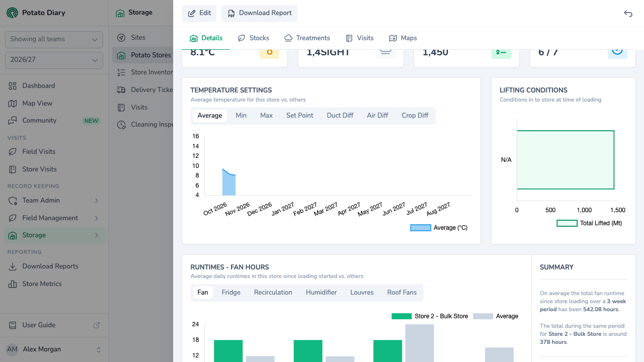This screenshot has height=362, width=644.
Task: Click the Sites compass icon in the Storage menu
Action: point(121,38)
